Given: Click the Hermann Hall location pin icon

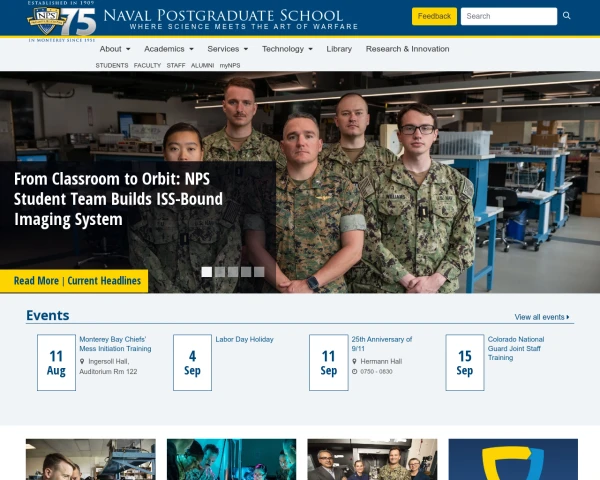Looking at the screenshot, I should (x=354, y=361).
